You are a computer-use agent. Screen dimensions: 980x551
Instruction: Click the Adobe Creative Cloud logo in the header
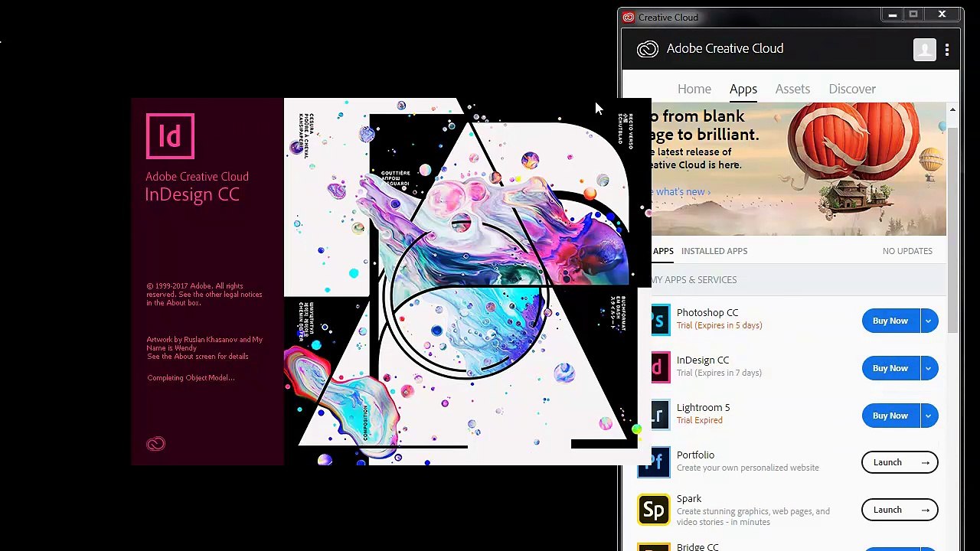pos(648,49)
